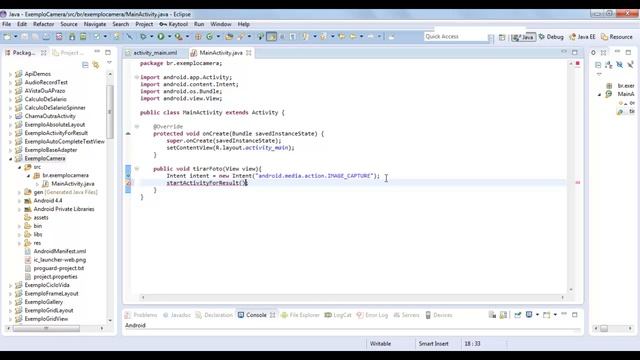Open Package Explorer view menu arrow
The image size is (640, 360).
(x=109, y=63)
